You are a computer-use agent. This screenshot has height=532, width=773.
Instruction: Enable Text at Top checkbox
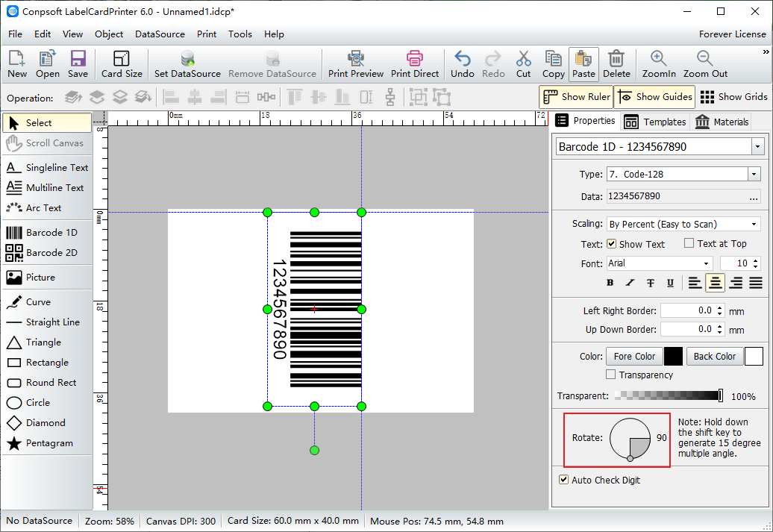coord(689,243)
